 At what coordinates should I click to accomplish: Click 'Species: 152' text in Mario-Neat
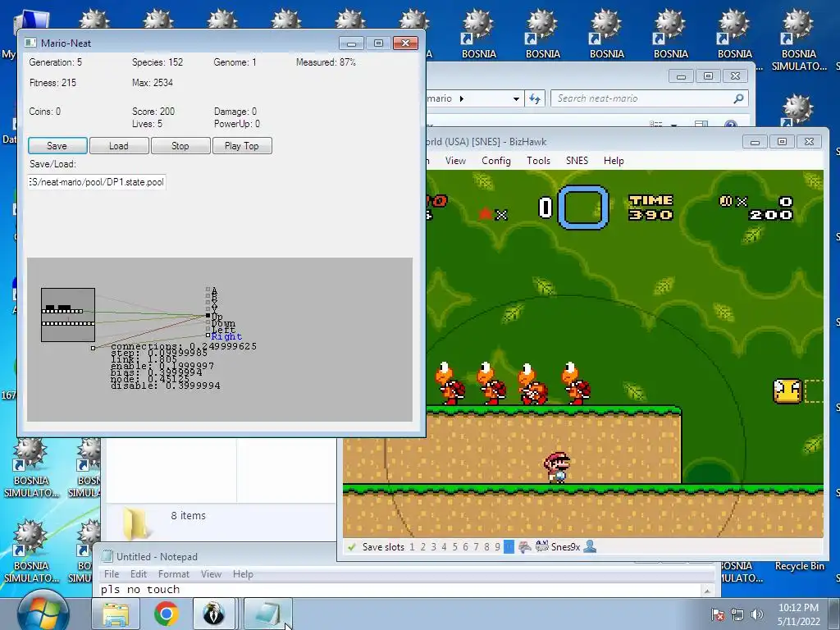(157, 62)
